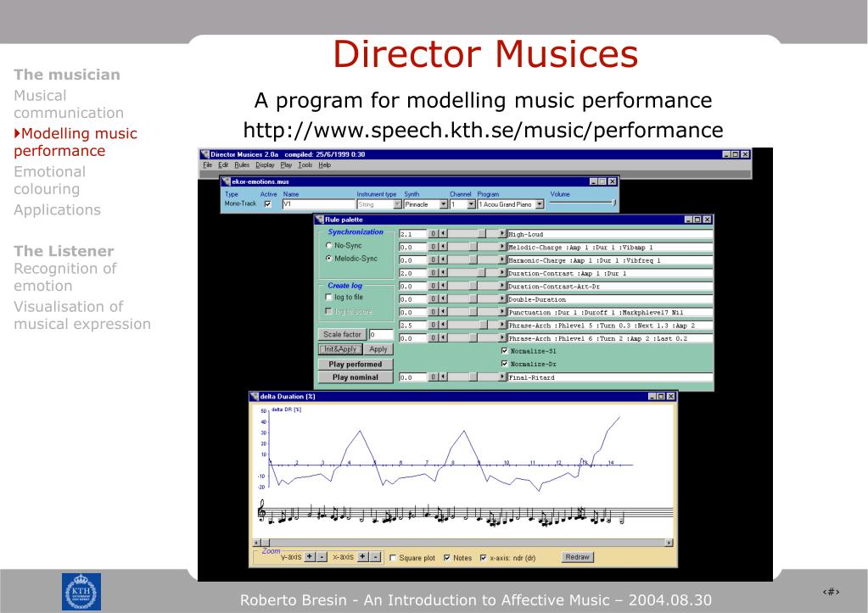Zoom out x-axis with minus button

[x=375, y=556]
